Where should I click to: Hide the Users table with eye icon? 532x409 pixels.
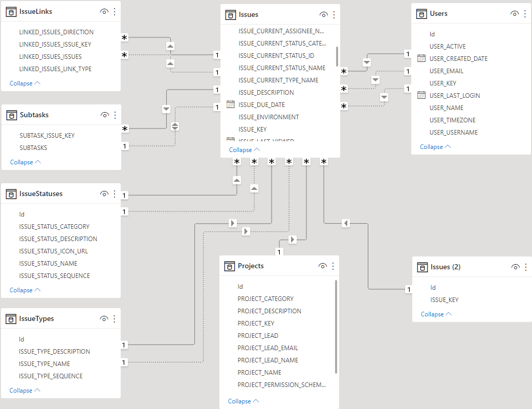pyautogui.click(x=515, y=14)
